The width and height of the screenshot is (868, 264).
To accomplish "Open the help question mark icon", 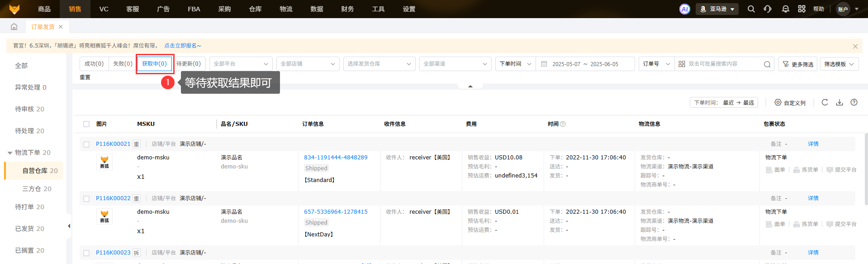I will pyautogui.click(x=854, y=102).
